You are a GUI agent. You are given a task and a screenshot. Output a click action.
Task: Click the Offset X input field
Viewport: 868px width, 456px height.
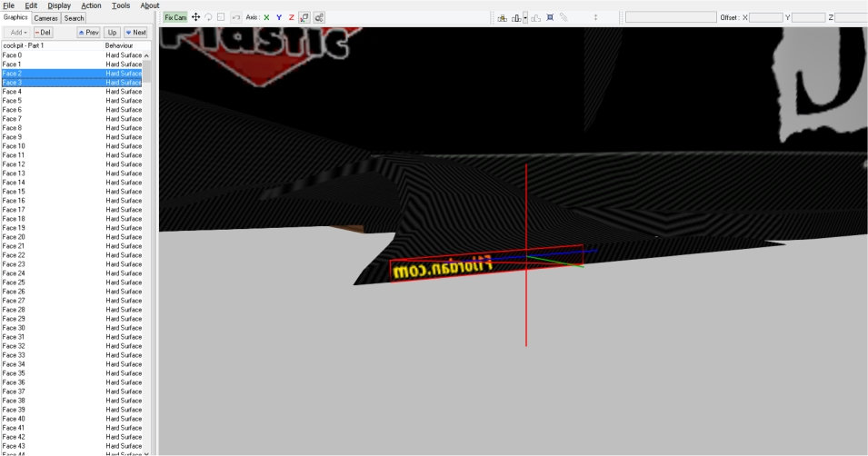[x=766, y=17]
